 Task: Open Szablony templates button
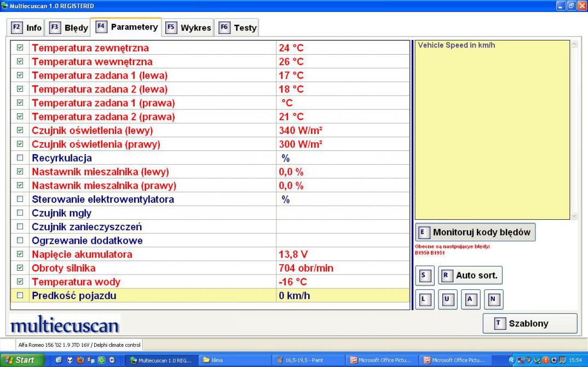coord(529,323)
